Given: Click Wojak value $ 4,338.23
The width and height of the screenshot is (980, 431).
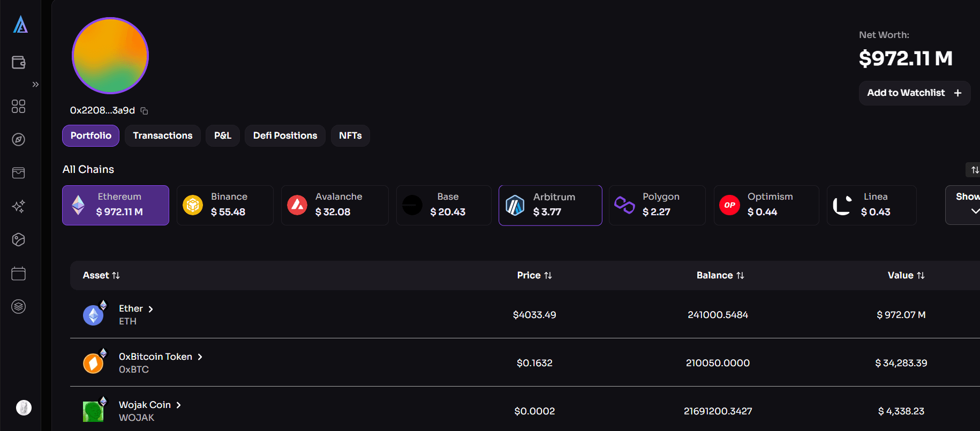Looking at the screenshot, I should [x=901, y=411].
